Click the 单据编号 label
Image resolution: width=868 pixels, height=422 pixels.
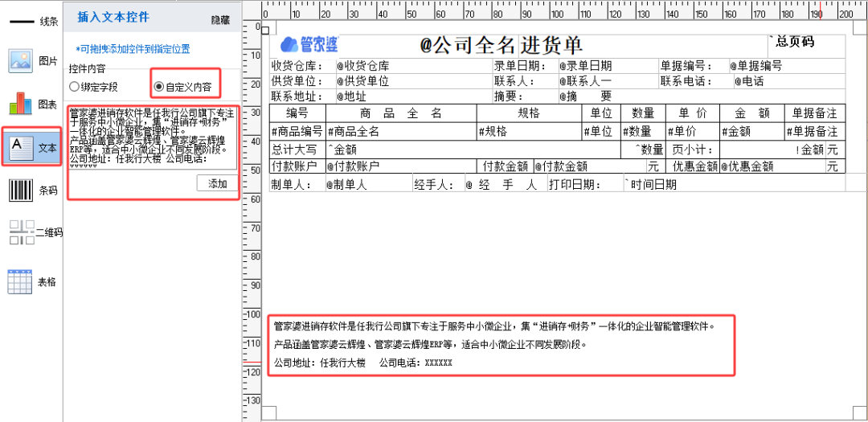pos(686,66)
